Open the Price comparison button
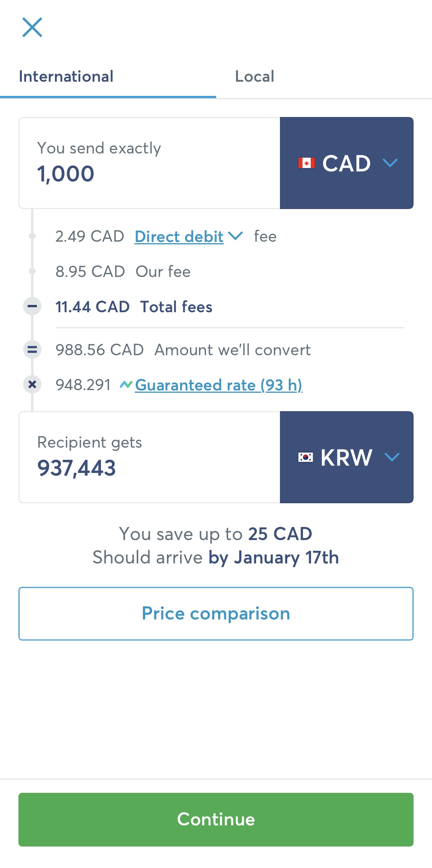This screenshot has width=432, height=868. tap(216, 613)
